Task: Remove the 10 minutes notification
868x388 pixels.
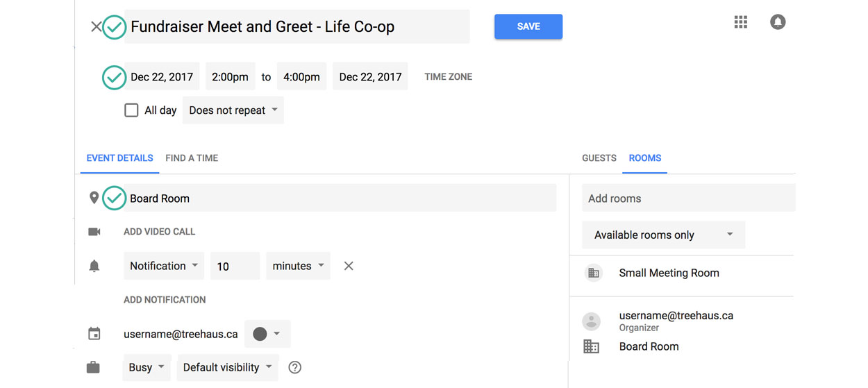Action: (x=349, y=266)
